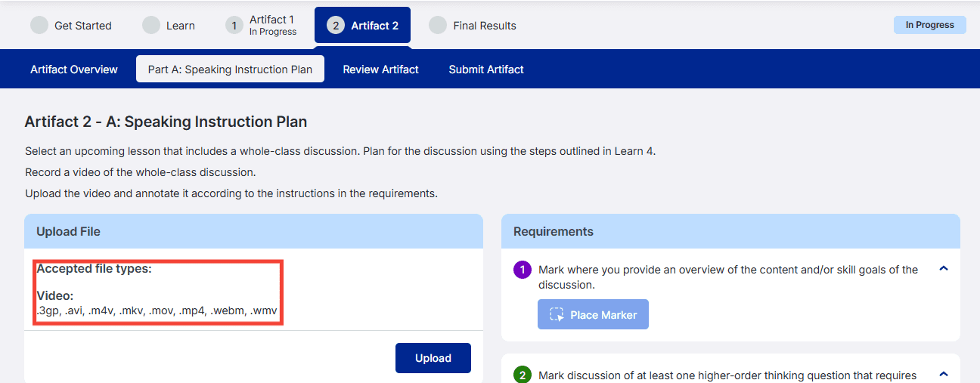The height and width of the screenshot is (383, 980).
Task: Select Part A: Speaking Instruction Plan tab
Action: [230, 69]
